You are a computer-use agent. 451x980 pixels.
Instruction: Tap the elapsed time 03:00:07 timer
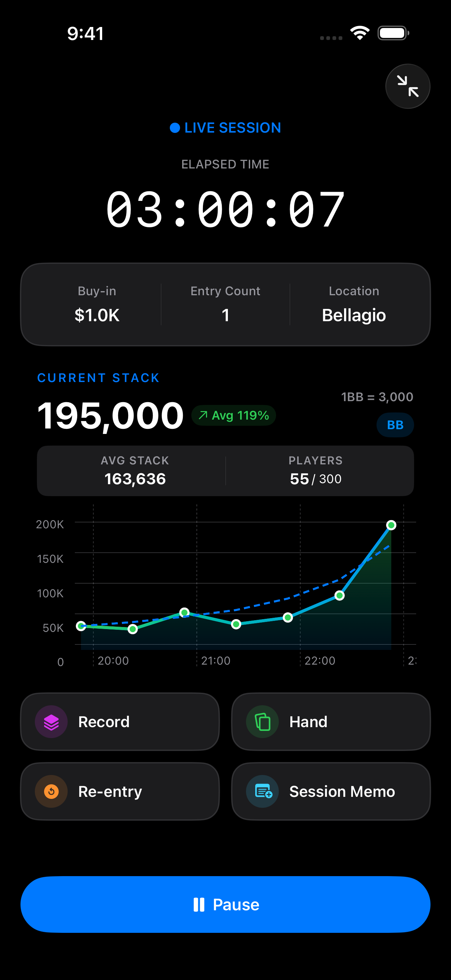225,209
